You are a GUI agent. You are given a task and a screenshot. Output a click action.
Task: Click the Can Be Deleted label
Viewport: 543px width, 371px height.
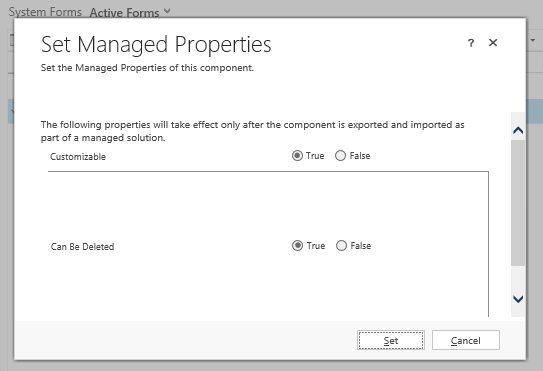[x=82, y=247]
